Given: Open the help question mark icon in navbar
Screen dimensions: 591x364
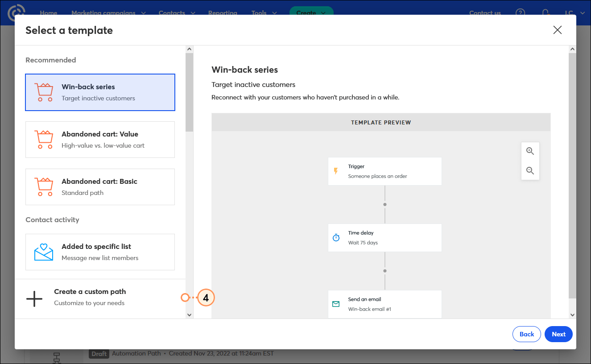Looking at the screenshot, I should point(520,13).
